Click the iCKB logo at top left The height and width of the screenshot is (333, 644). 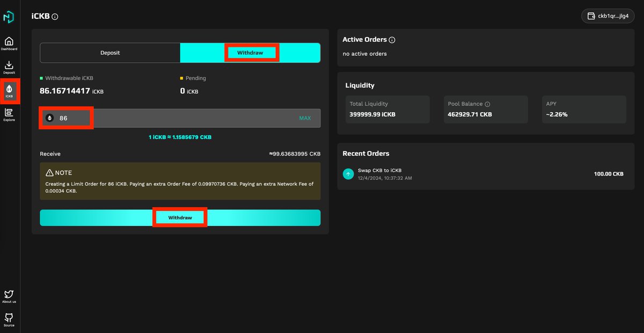(x=9, y=16)
